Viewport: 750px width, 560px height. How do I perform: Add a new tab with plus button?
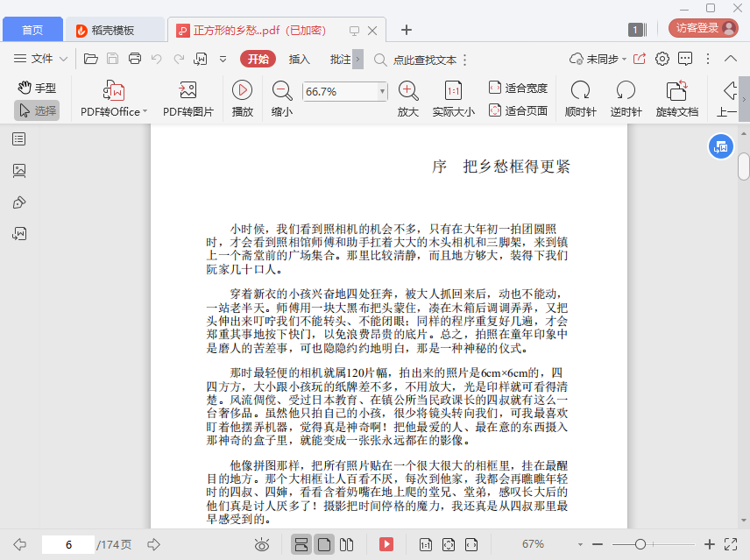406,30
